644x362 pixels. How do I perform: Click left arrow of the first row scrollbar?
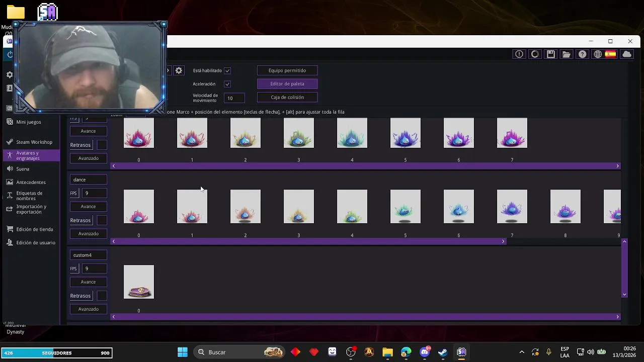tap(113, 166)
